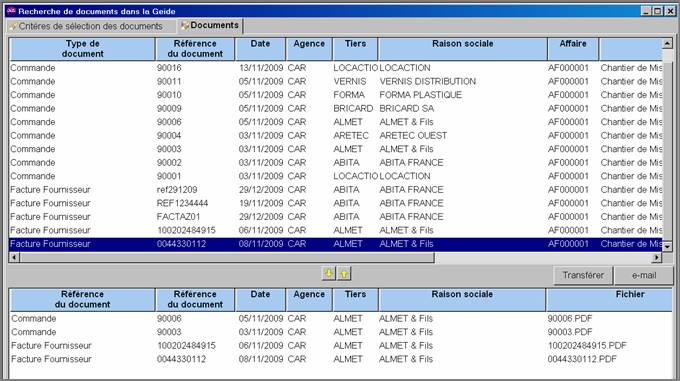Switch to the Documents tab
680x381 pixels.
210,26
